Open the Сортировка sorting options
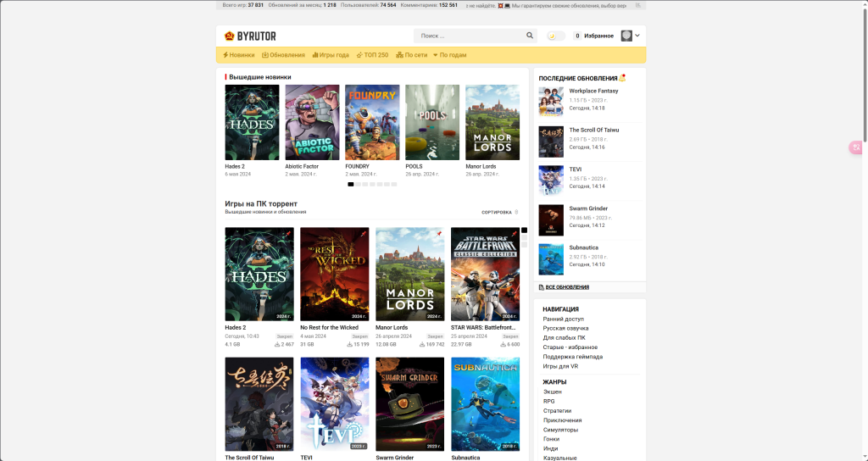The image size is (868, 461). click(x=499, y=212)
